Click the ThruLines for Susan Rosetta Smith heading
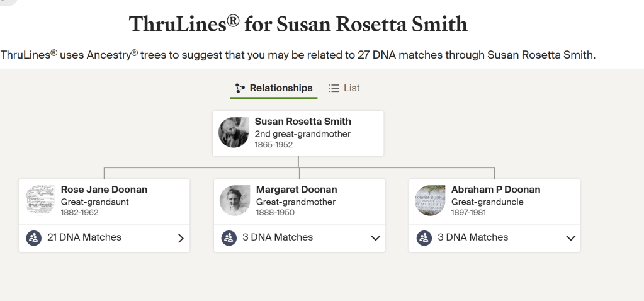 pos(298,24)
